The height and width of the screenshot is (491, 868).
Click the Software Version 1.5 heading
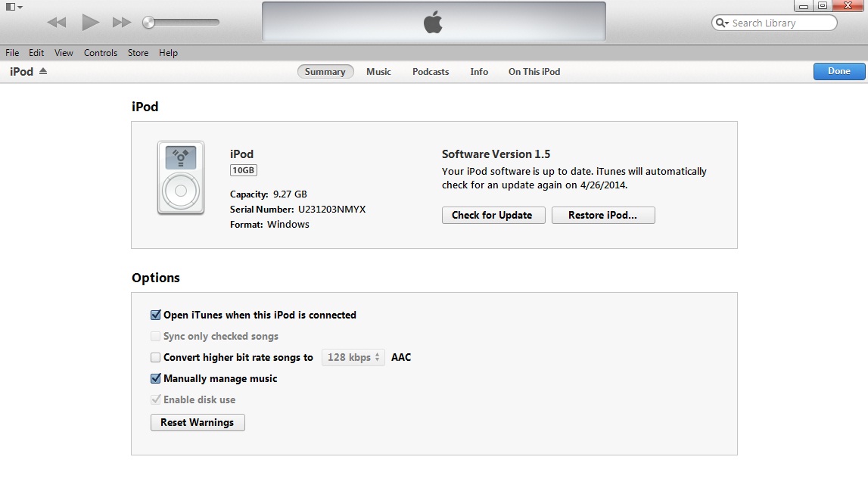pyautogui.click(x=496, y=154)
